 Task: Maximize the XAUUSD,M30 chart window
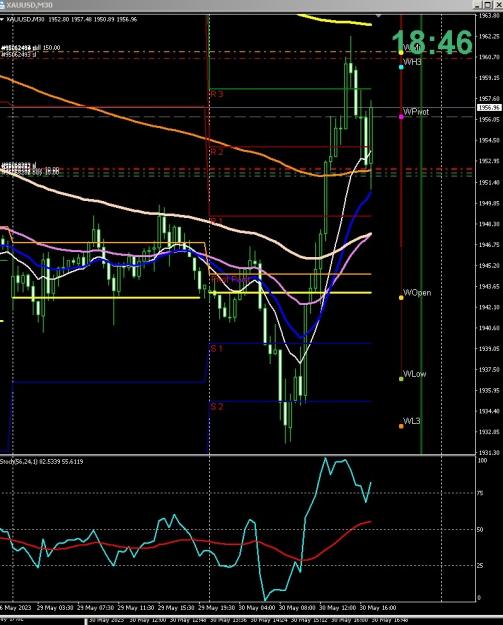(489, 5)
